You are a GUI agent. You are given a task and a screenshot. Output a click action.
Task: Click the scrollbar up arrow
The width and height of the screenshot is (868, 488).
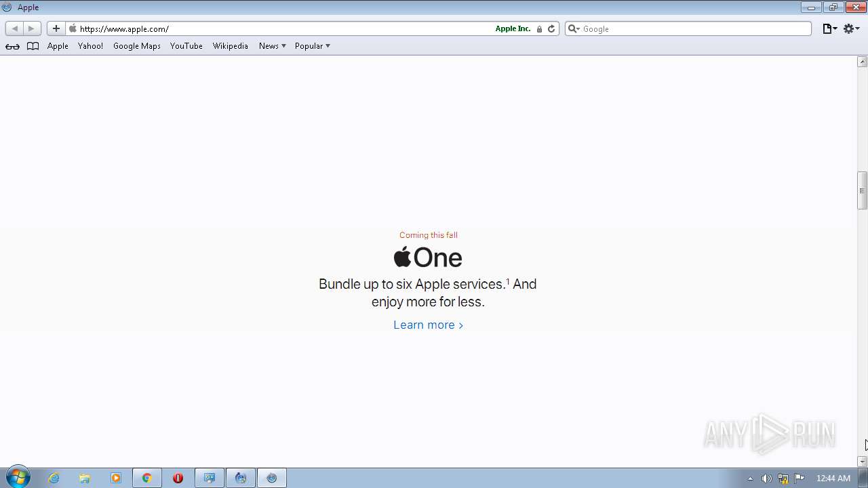862,62
